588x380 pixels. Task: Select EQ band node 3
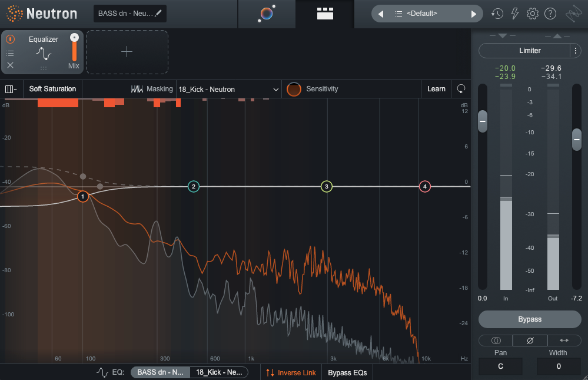327,186
